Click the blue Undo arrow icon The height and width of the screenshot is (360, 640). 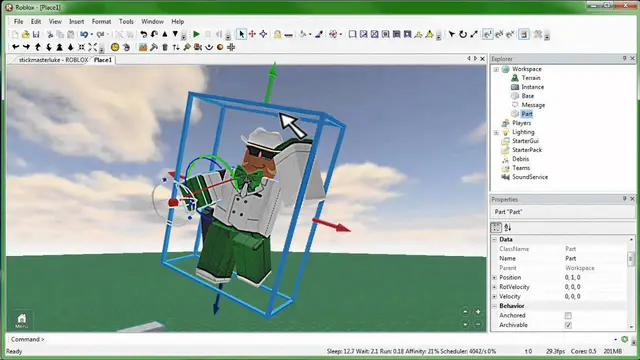(84, 35)
